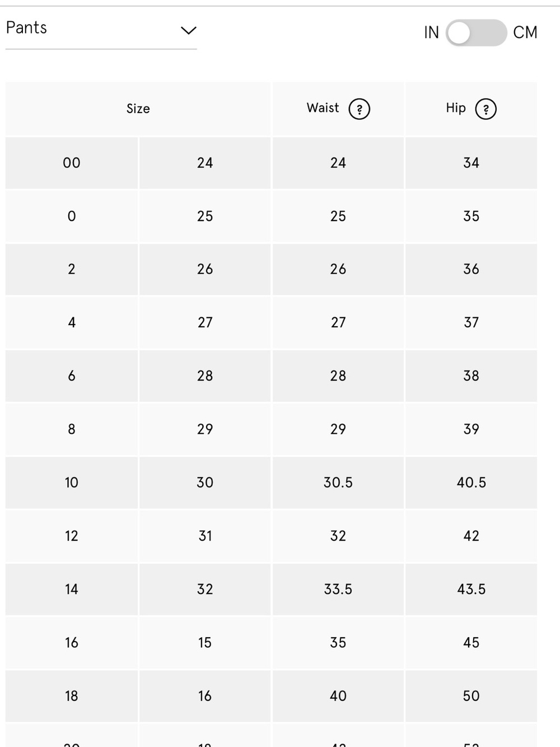Select the IN unit label

[x=431, y=33]
